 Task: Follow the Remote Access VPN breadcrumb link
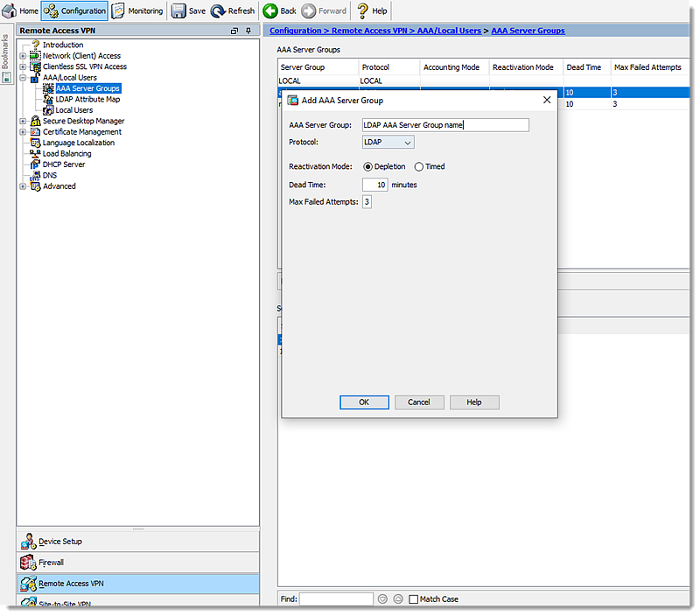[369, 31]
